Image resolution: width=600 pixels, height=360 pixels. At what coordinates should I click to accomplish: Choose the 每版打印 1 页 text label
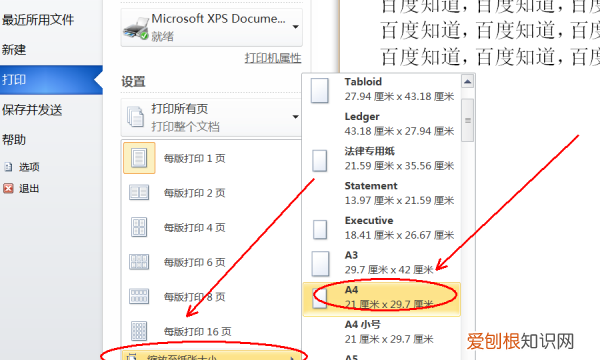click(x=194, y=158)
